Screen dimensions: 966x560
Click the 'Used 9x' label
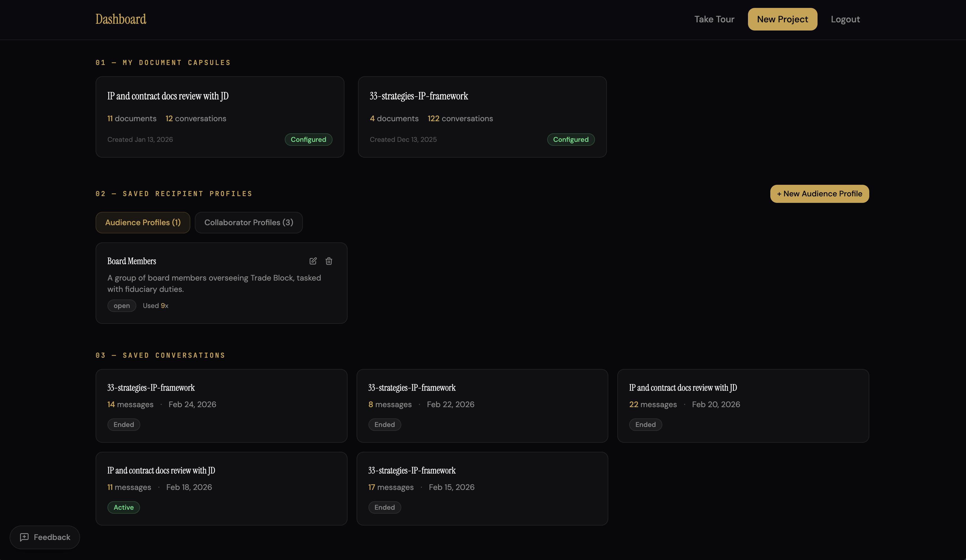pos(156,306)
